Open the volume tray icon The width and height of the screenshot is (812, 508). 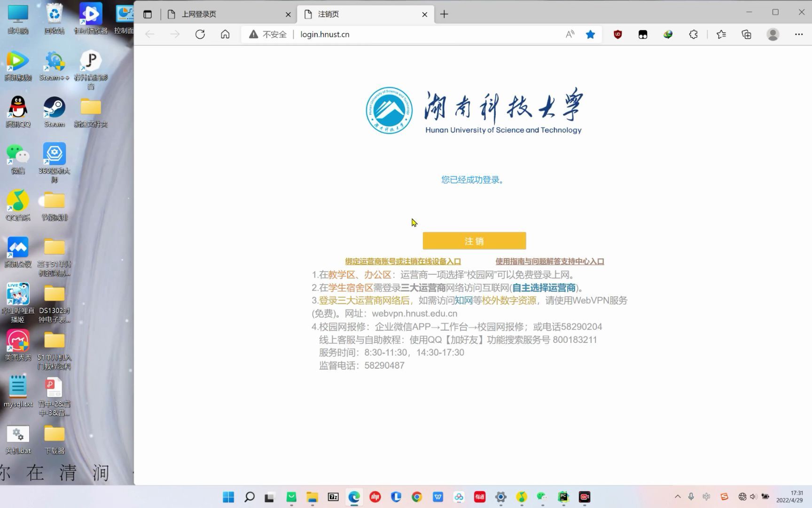[753, 497]
